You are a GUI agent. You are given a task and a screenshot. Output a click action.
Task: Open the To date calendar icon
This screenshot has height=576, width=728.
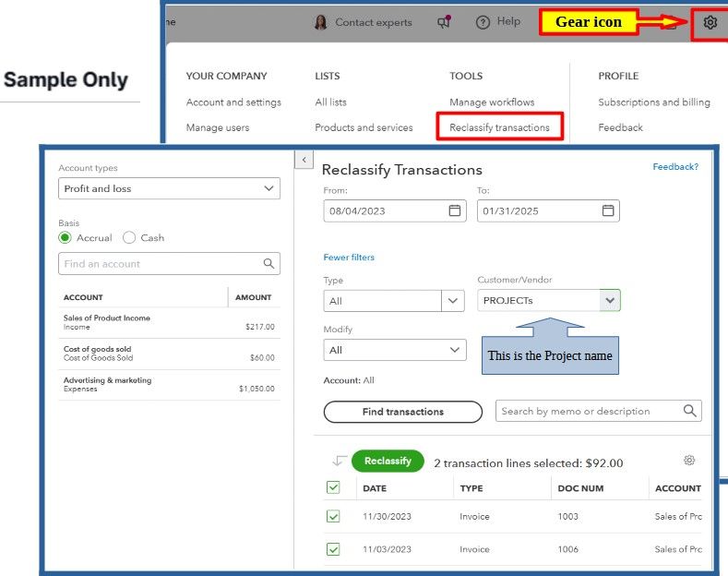click(x=608, y=210)
